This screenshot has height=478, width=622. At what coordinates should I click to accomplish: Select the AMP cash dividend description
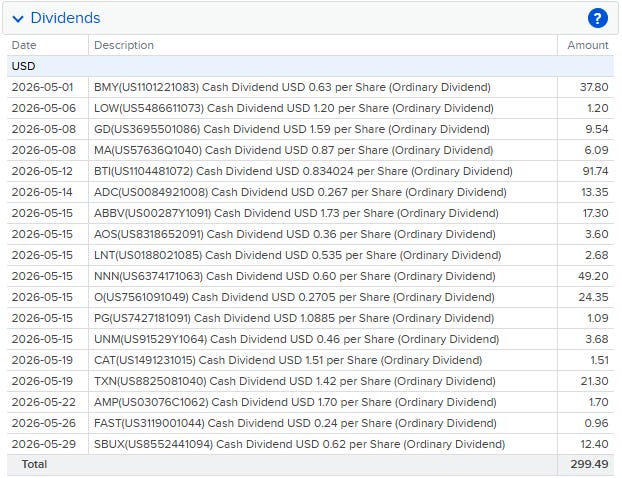tap(295, 403)
